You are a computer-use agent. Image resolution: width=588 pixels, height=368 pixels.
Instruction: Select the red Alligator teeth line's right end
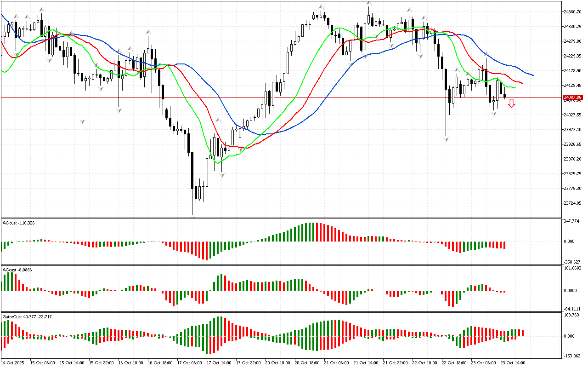pyautogui.click(x=521, y=83)
